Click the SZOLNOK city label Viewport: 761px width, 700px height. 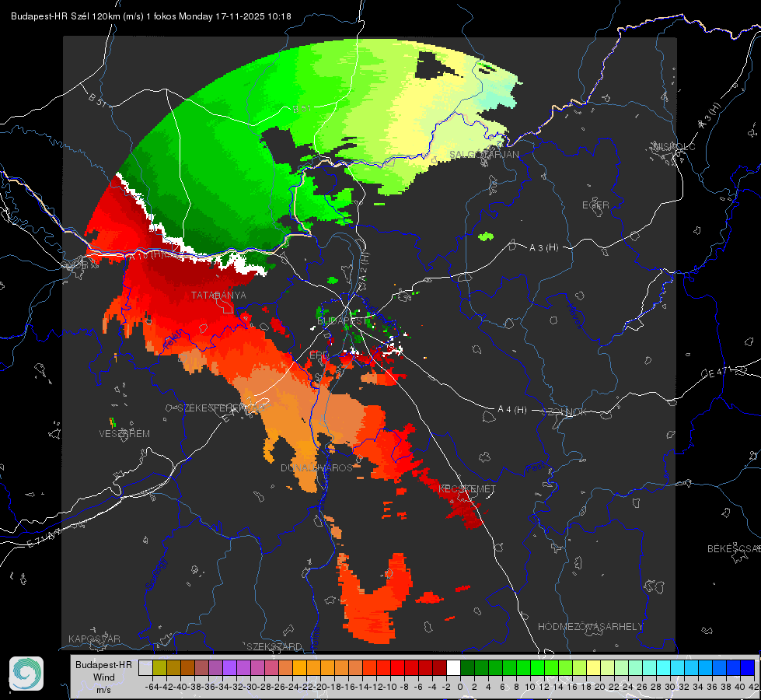pyautogui.click(x=564, y=412)
